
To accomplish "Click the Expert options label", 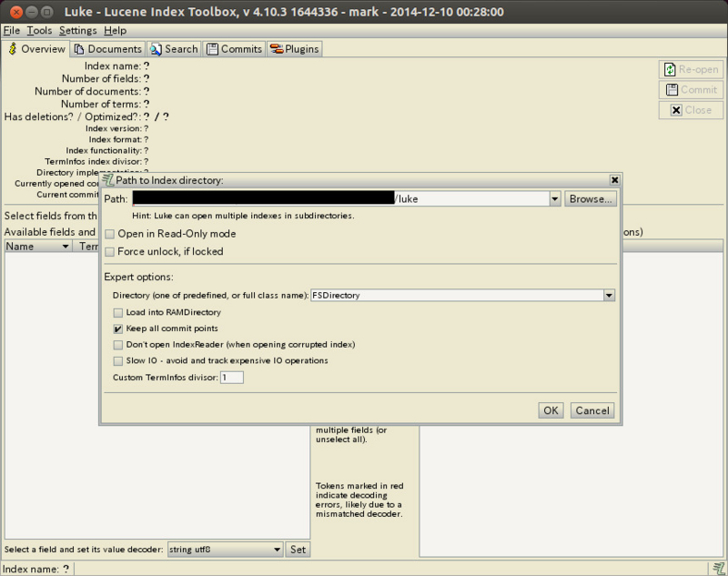I will coord(138,278).
